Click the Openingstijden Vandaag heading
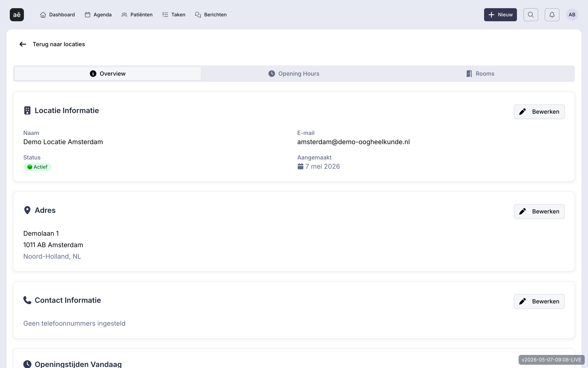Viewport: 588px width, 368px height. (x=78, y=364)
